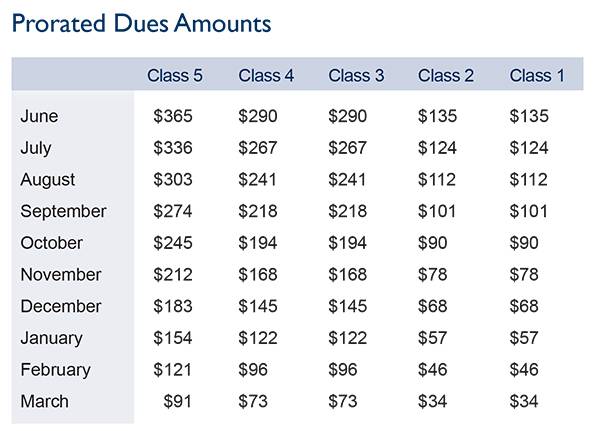Click the Prorated Dues Amounts heading
The width and height of the screenshot is (600, 431).
pyautogui.click(x=142, y=24)
